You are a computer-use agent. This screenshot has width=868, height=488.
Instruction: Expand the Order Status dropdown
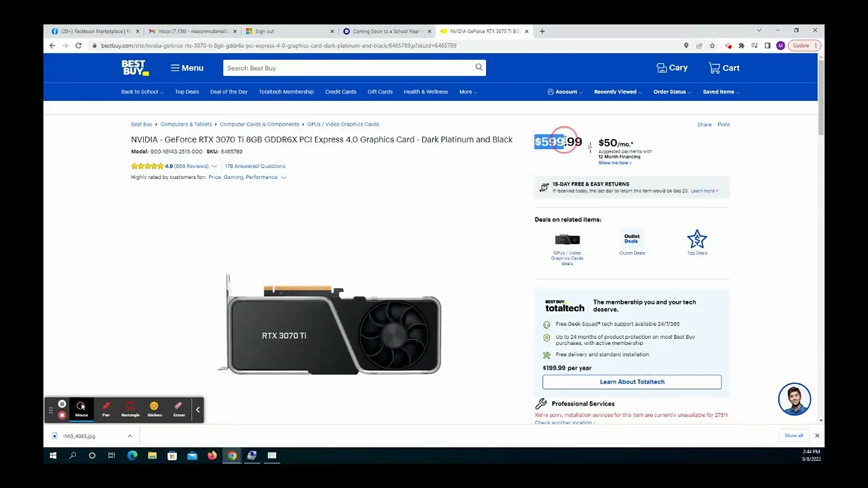672,91
